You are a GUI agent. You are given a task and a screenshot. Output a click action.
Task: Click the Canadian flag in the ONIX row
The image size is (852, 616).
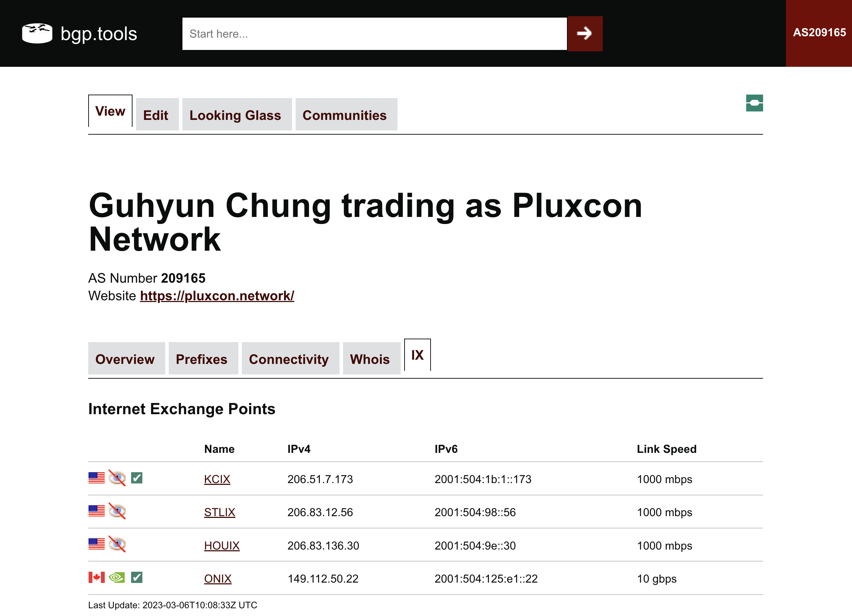(x=97, y=578)
